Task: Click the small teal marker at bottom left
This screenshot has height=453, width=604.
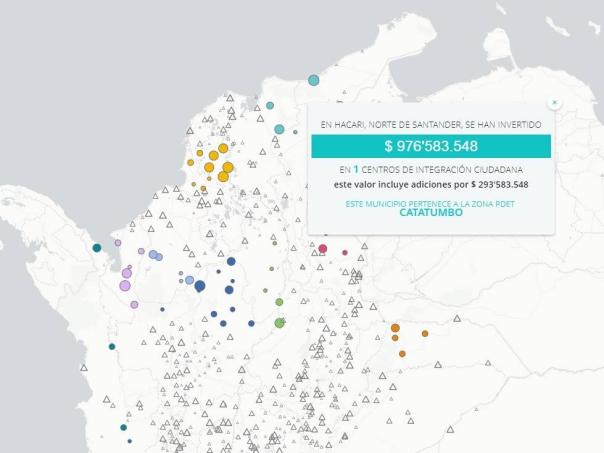Action: (x=124, y=427)
